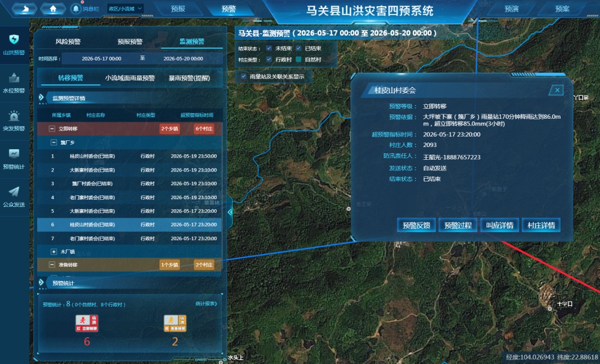This screenshot has height=364, width=600.
Task: Open the 预警统计 chart icon
Action: tap(14, 154)
